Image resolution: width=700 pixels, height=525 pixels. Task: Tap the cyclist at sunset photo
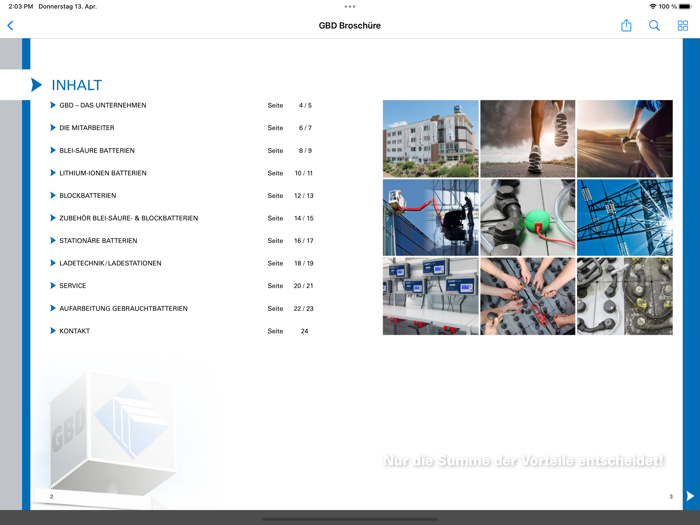point(625,138)
